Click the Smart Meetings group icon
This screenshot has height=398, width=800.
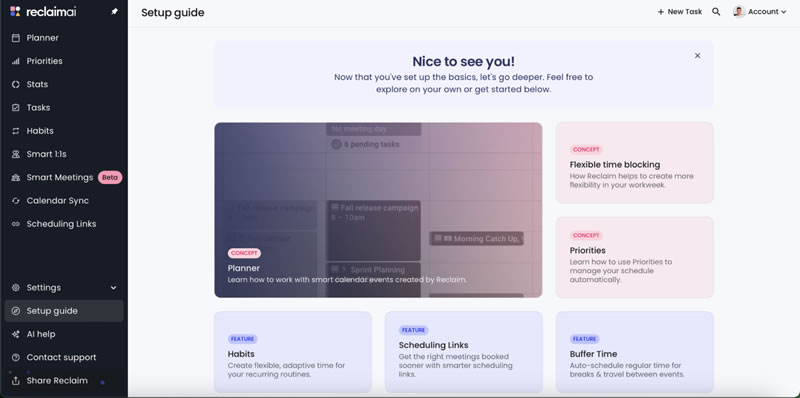[x=16, y=178]
